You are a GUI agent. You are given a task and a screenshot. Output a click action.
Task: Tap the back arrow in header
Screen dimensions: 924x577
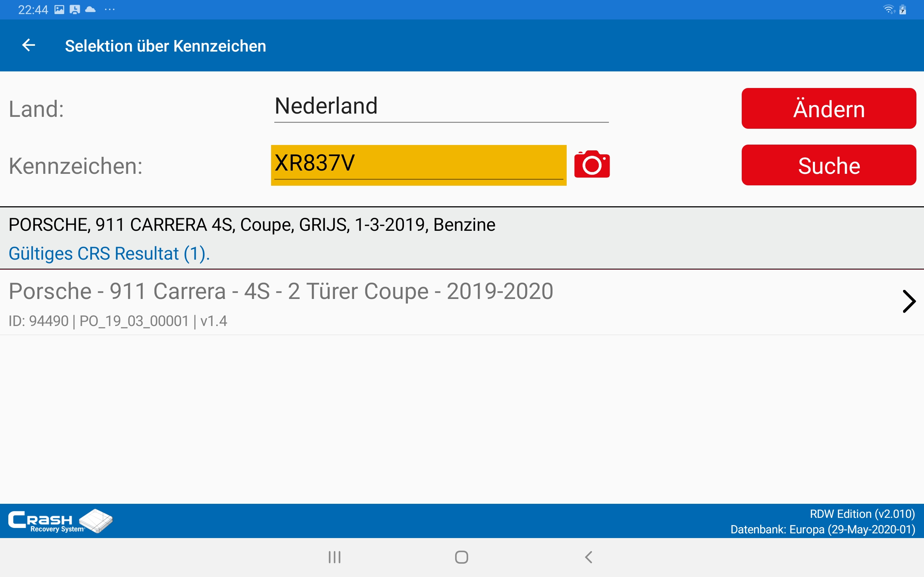pyautogui.click(x=29, y=45)
